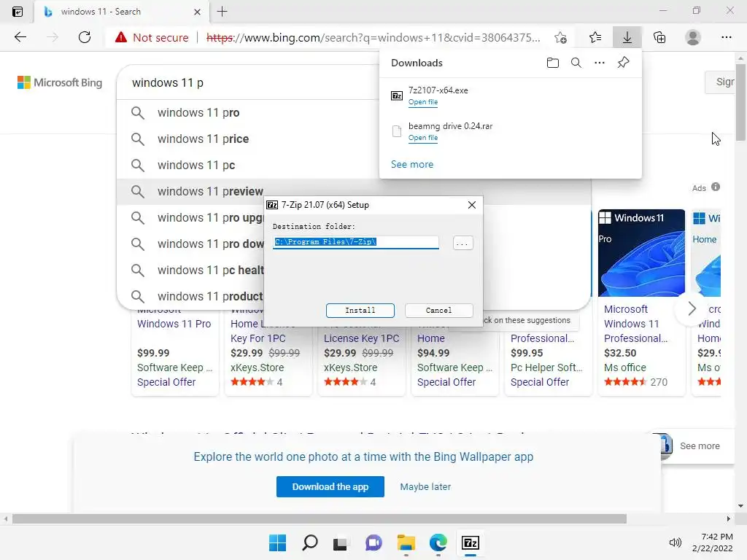Click the vertical scrollbar thumb
The height and width of the screenshot is (560, 747).
[740, 102]
